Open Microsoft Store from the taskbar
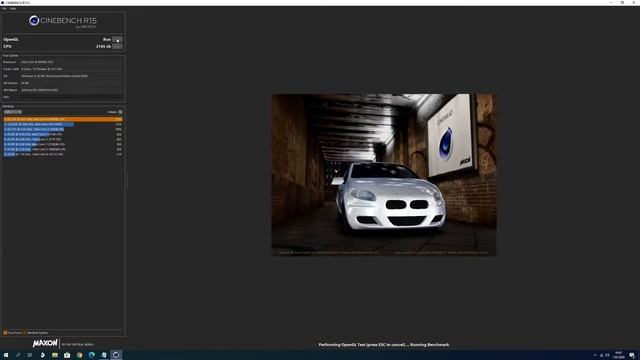This screenshot has width=640, height=360. [x=67, y=355]
